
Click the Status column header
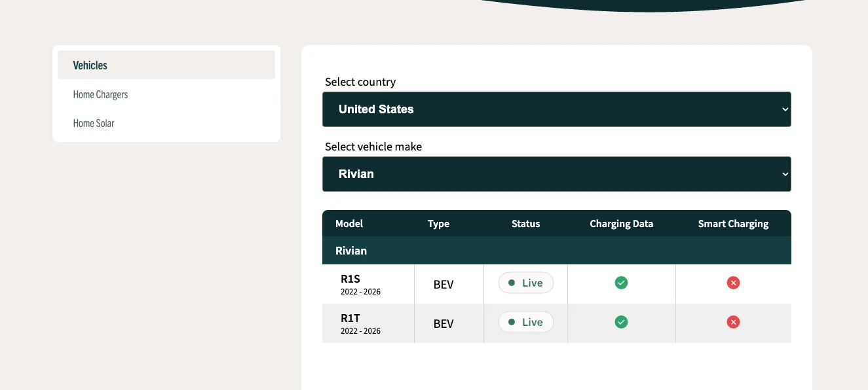526,224
